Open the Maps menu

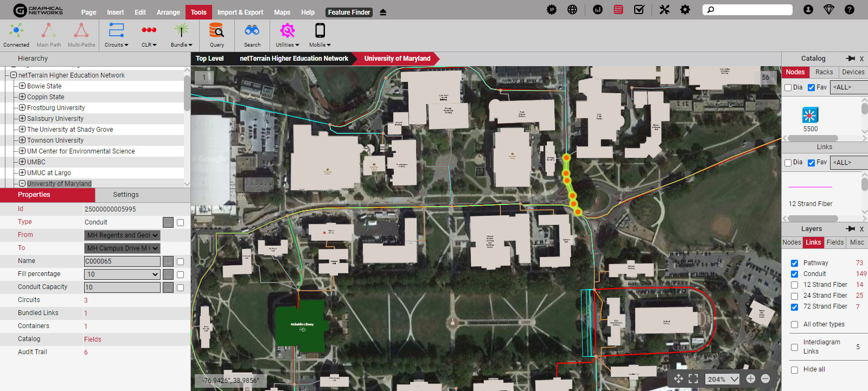[x=282, y=12]
